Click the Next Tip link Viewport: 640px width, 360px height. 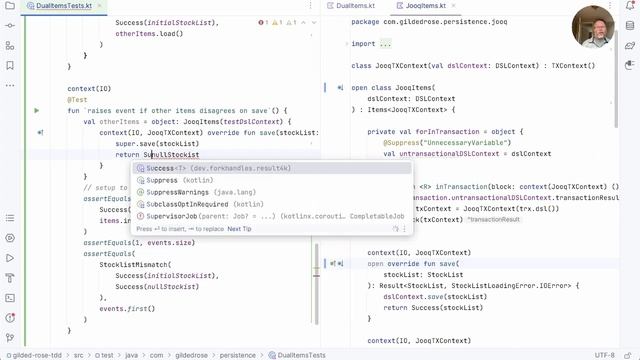tap(239, 229)
